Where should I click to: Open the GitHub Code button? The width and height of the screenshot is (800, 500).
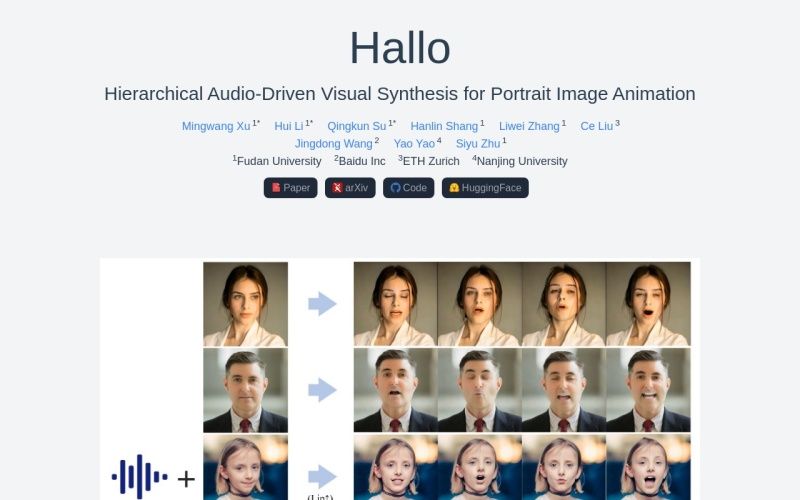click(409, 188)
